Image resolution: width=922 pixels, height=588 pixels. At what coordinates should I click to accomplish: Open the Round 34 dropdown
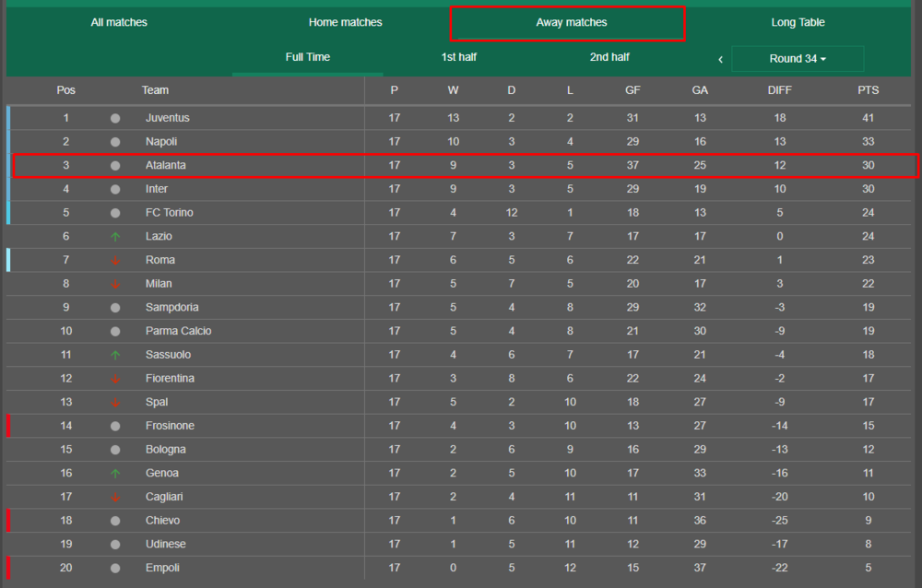click(798, 59)
